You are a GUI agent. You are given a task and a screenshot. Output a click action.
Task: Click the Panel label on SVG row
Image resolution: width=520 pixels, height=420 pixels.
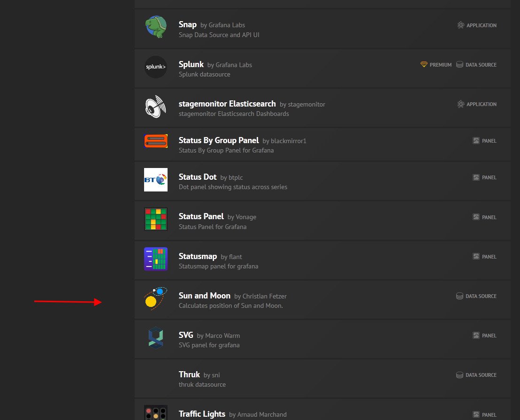tap(484, 336)
